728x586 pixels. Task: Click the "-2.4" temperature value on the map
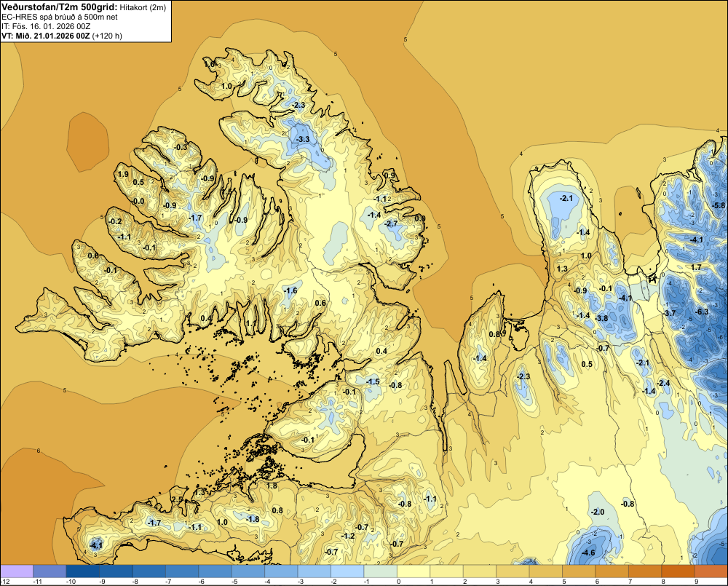pyautogui.click(x=663, y=383)
